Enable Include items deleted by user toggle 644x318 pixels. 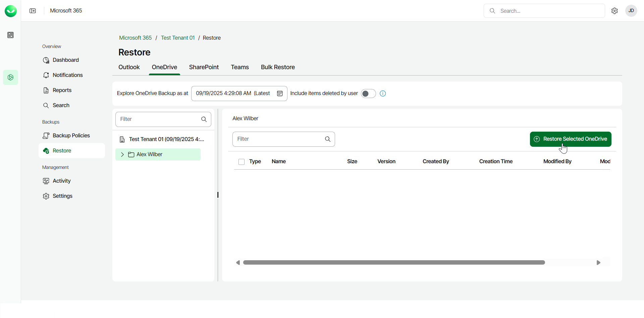pyautogui.click(x=368, y=94)
